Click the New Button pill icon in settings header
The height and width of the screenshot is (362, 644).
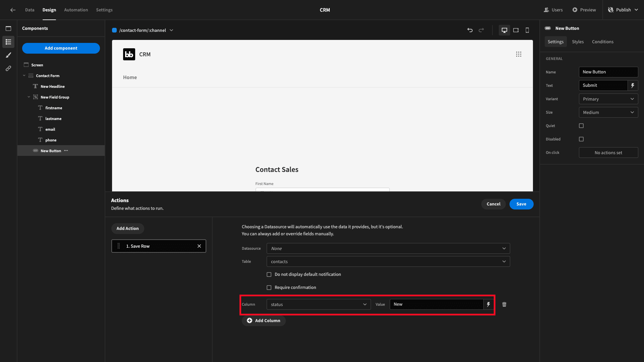pos(548,28)
